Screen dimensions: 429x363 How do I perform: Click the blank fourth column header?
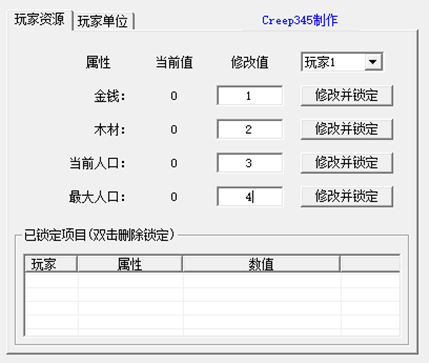coord(370,264)
